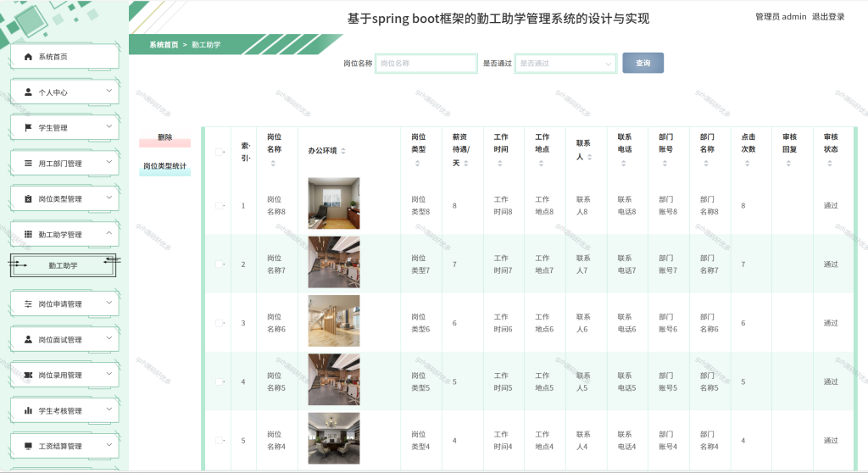Image resolution: width=868 pixels, height=473 pixels.
Task: Click the person icon beside 个人中心
Action: pos(28,92)
